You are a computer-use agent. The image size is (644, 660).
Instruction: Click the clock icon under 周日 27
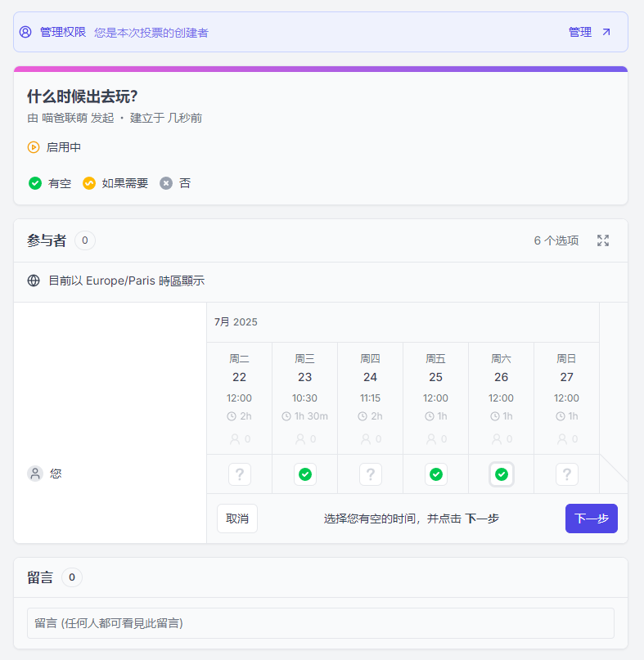coord(561,416)
